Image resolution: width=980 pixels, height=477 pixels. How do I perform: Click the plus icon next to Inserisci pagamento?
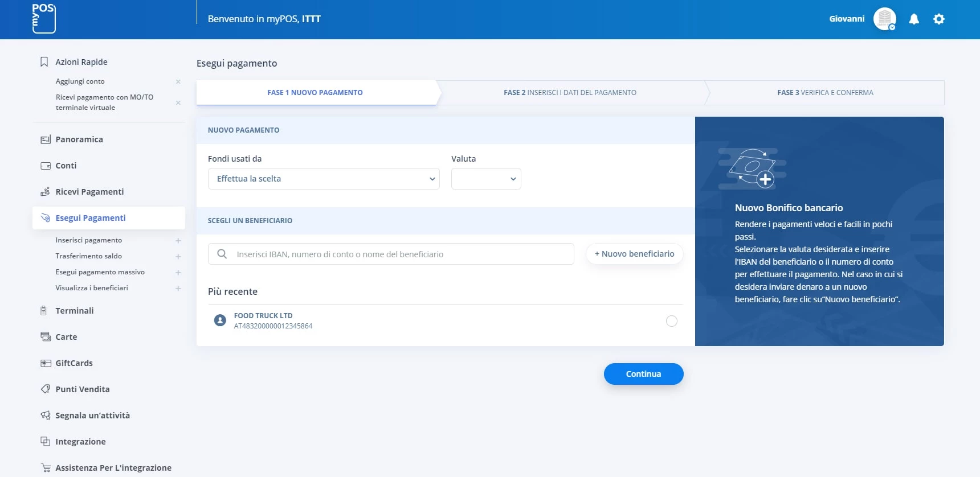(178, 241)
